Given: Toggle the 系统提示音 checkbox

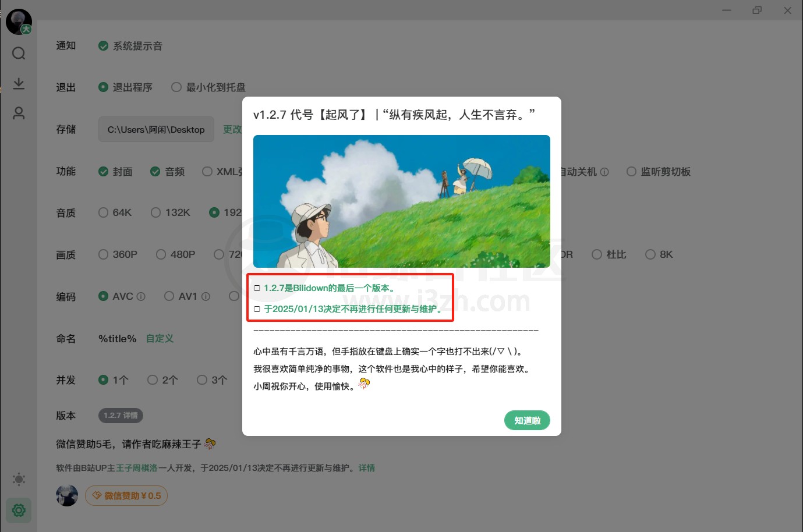Looking at the screenshot, I should pos(104,45).
